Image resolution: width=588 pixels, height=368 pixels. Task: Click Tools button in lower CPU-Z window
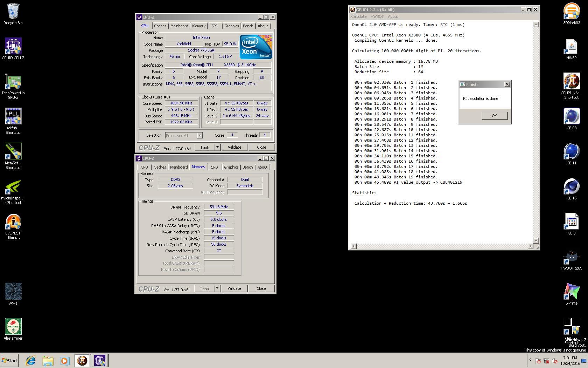click(204, 288)
